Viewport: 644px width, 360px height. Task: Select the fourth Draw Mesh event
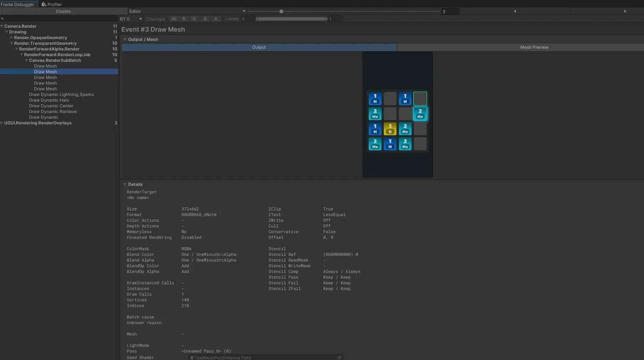[45, 83]
